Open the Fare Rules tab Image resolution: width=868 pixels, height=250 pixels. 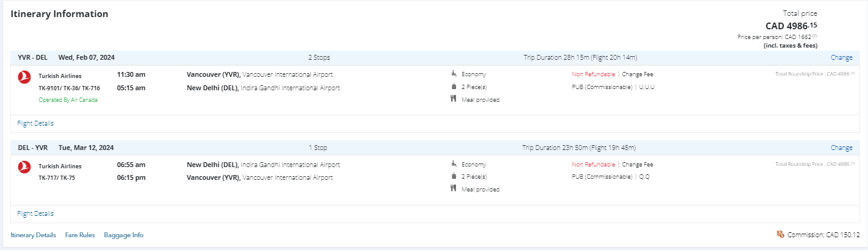coord(80,235)
